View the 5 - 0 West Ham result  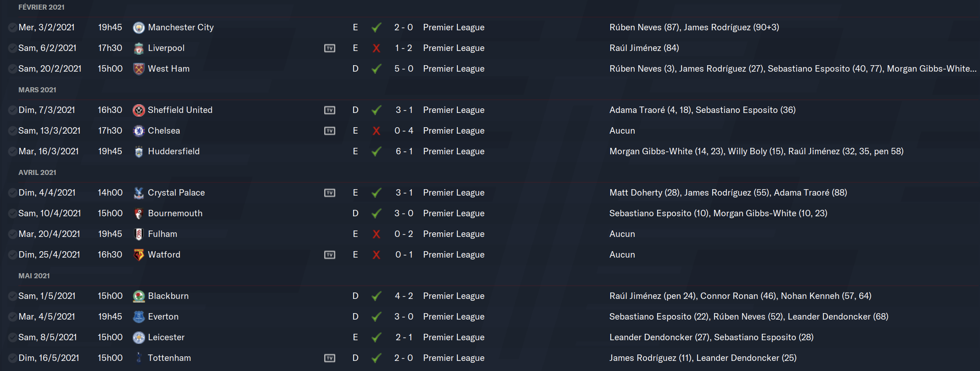pos(404,69)
